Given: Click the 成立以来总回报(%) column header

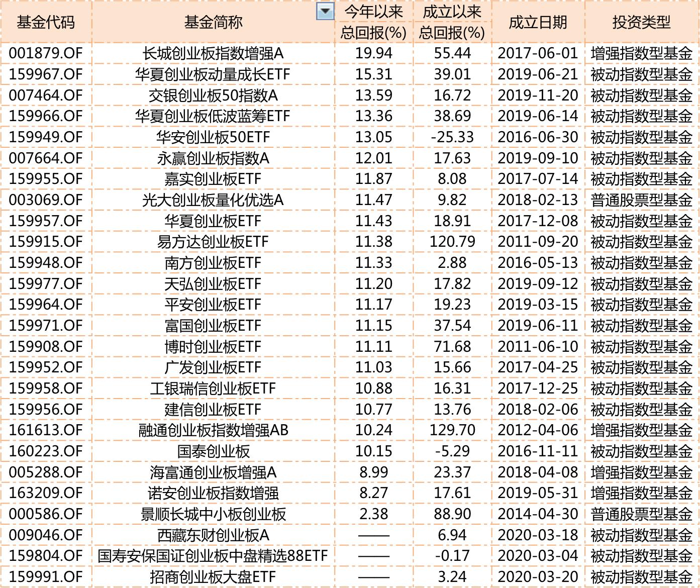Looking at the screenshot, I should [x=450, y=21].
